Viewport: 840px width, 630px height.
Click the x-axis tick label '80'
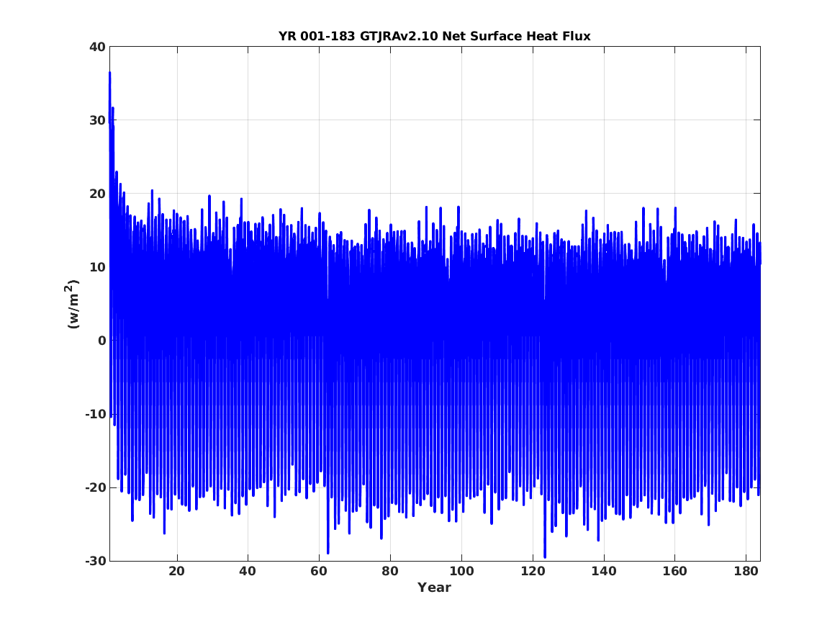tap(390, 571)
